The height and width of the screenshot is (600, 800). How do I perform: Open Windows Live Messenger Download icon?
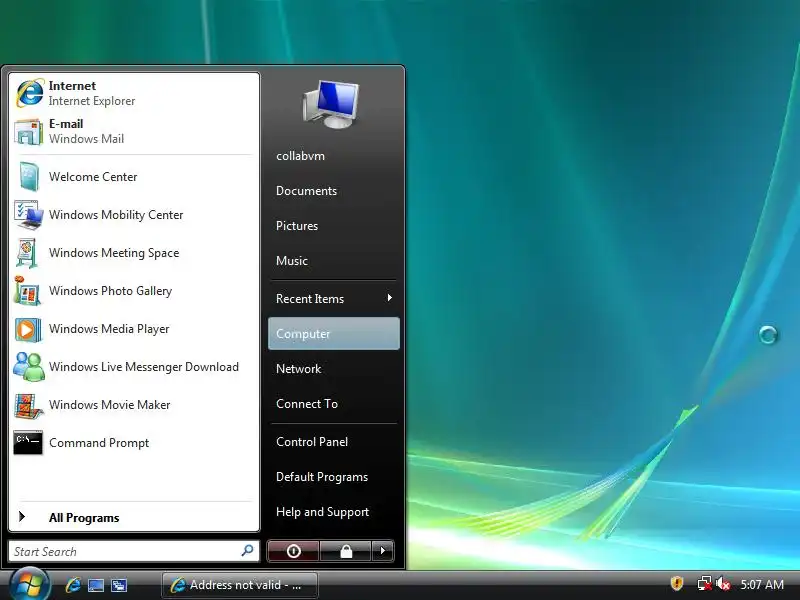pos(29,366)
